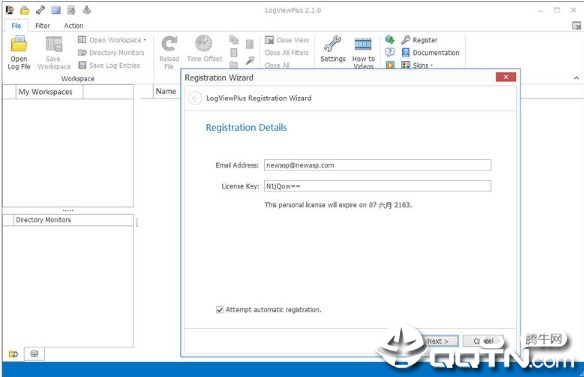Open the Time Offset clock tool
The width and height of the screenshot is (584, 377).
pos(204,44)
